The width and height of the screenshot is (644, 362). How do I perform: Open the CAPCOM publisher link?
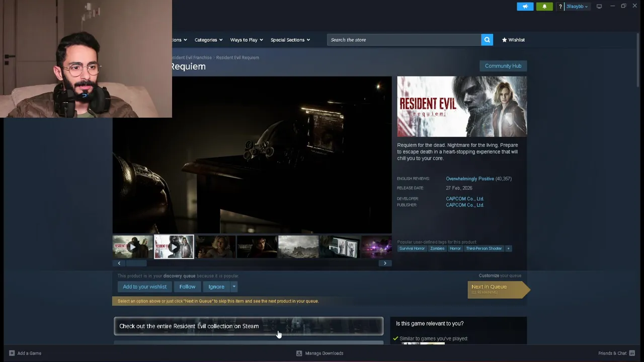465,205
